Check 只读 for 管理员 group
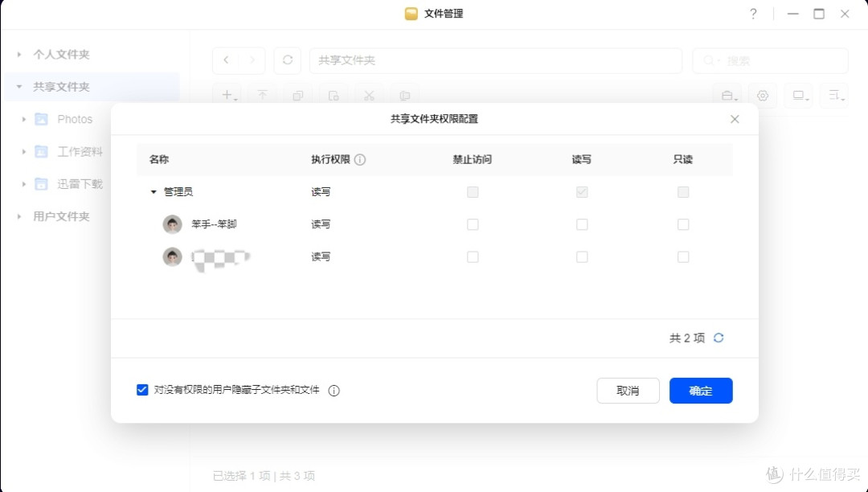Viewport: 868px width, 492px height. pyautogui.click(x=683, y=192)
